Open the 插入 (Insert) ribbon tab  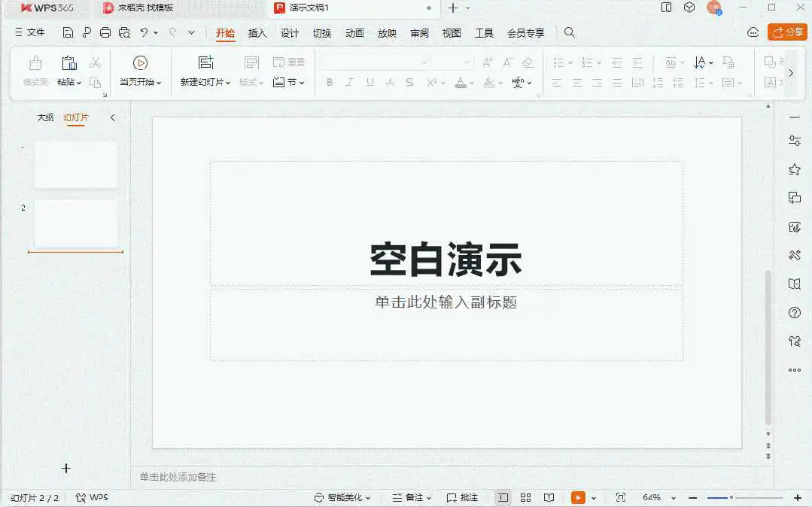[257, 33]
